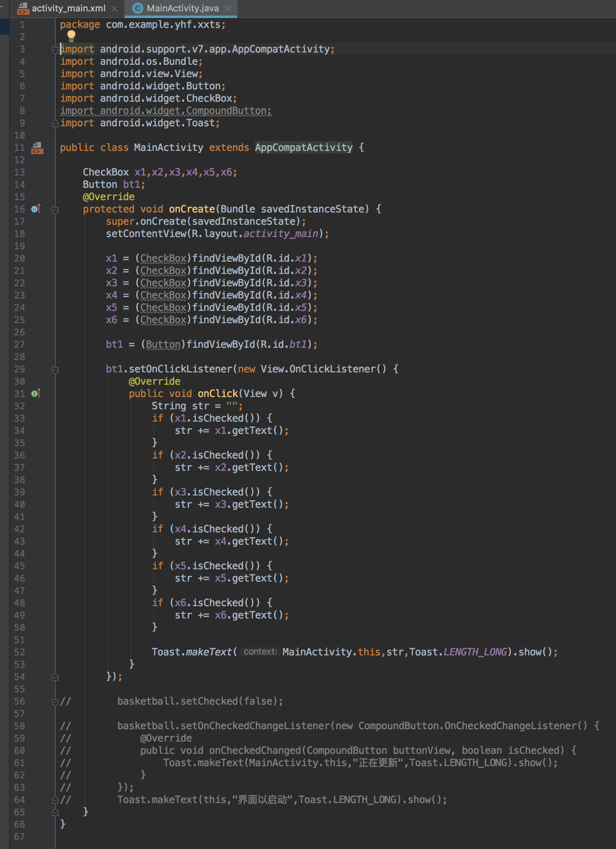Viewport: 616px width, 849px height.
Task: Click 'package com.example.yhf.xxts;' line
Action: [x=143, y=25]
